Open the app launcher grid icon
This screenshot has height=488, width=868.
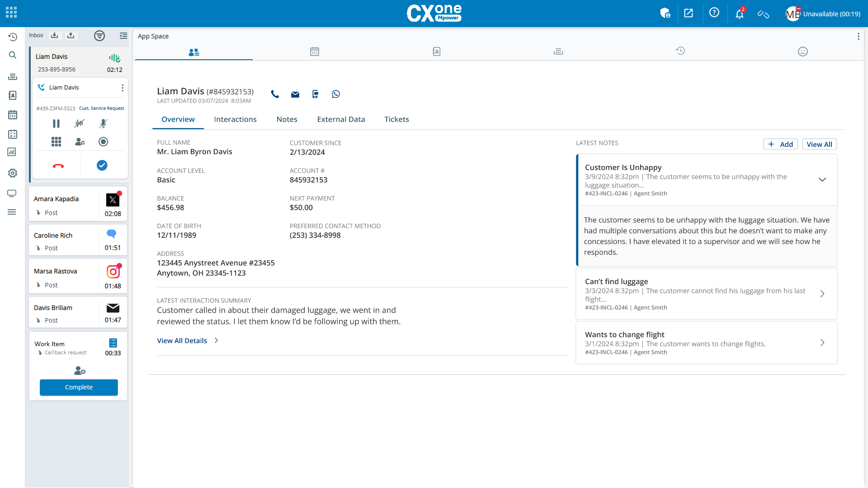click(11, 12)
